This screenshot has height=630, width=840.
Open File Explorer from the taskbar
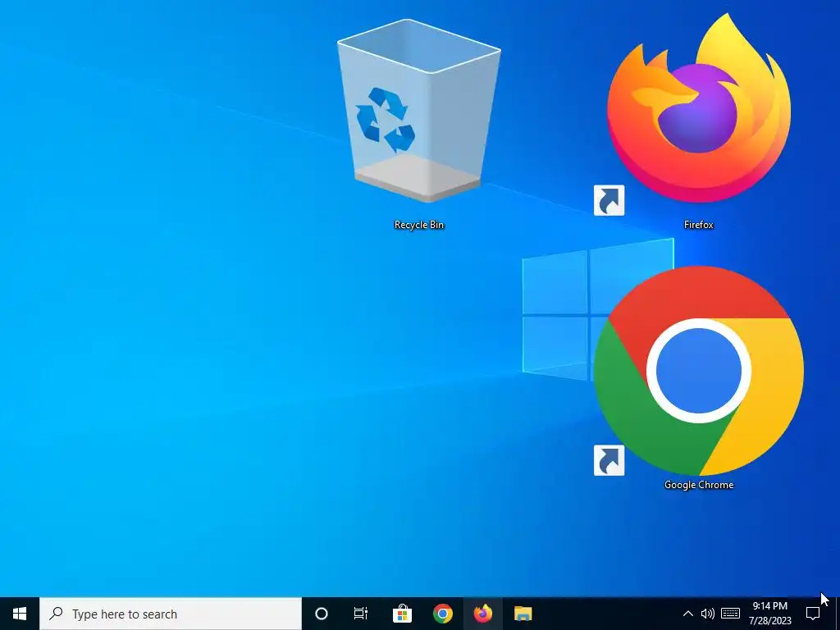pos(523,614)
